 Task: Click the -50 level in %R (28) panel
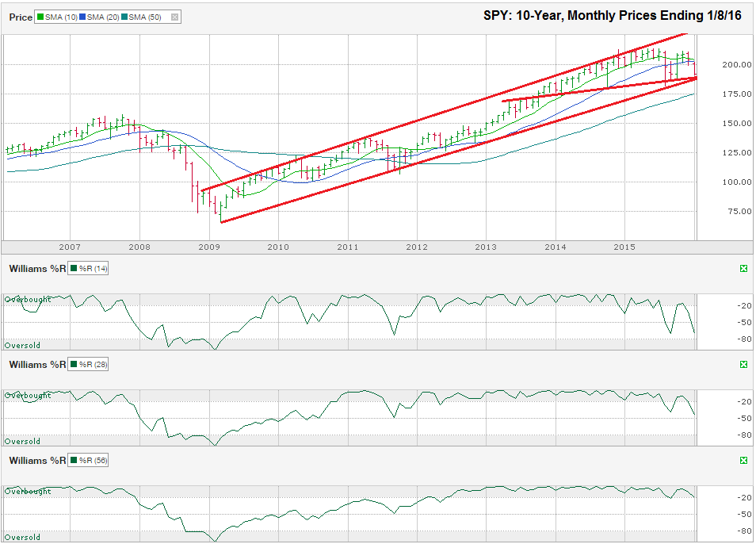pos(744,419)
